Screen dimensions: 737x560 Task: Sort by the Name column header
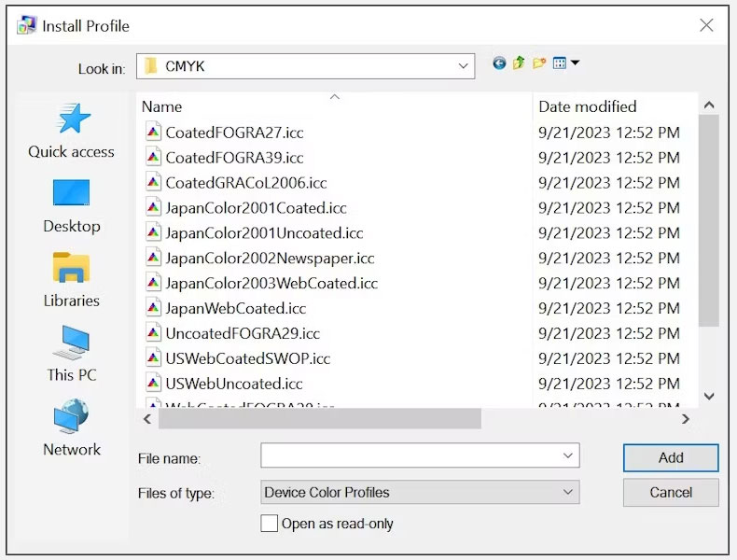click(161, 106)
